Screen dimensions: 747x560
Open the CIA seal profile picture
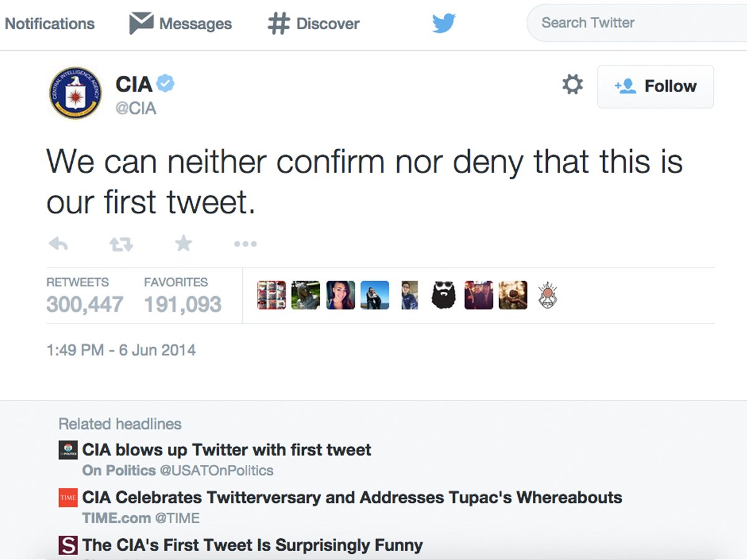click(75, 93)
